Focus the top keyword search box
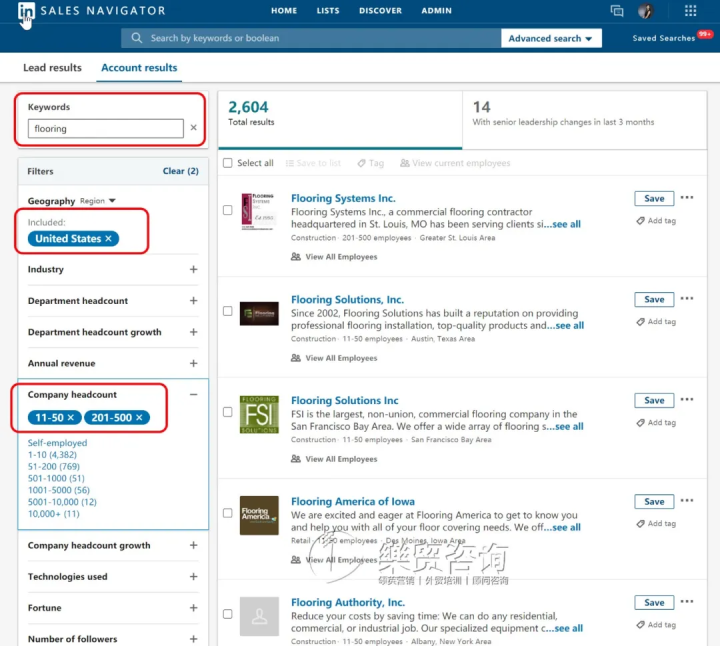720x646 pixels. click(311, 38)
